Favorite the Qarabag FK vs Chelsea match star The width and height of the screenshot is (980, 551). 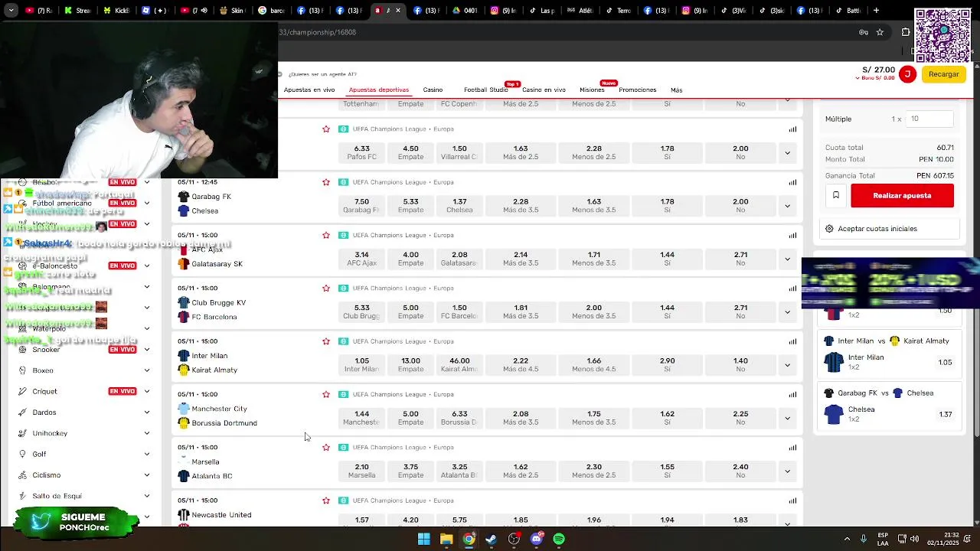point(326,182)
